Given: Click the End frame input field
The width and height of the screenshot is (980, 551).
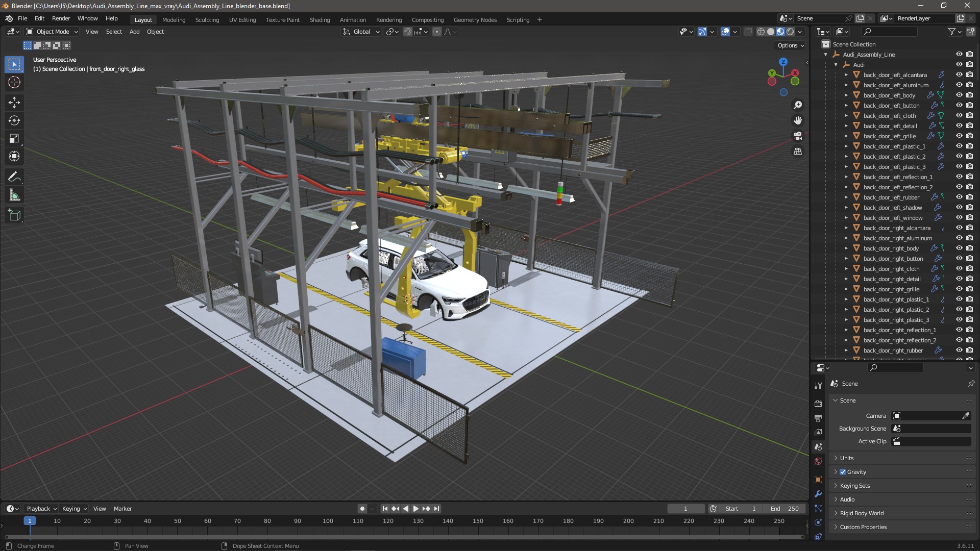Looking at the screenshot, I should [x=783, y=509].
